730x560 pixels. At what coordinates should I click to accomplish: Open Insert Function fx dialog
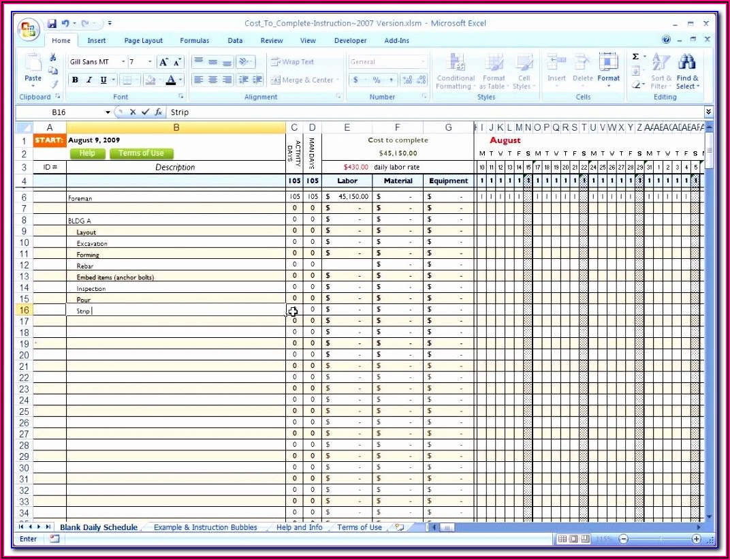[x=158, y=112]
